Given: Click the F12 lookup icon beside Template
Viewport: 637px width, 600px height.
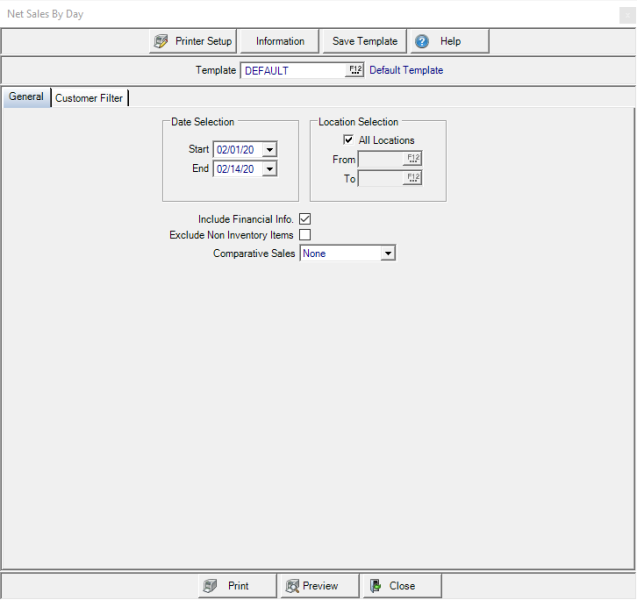Looking at the screenshot, I should click(355, 70).
